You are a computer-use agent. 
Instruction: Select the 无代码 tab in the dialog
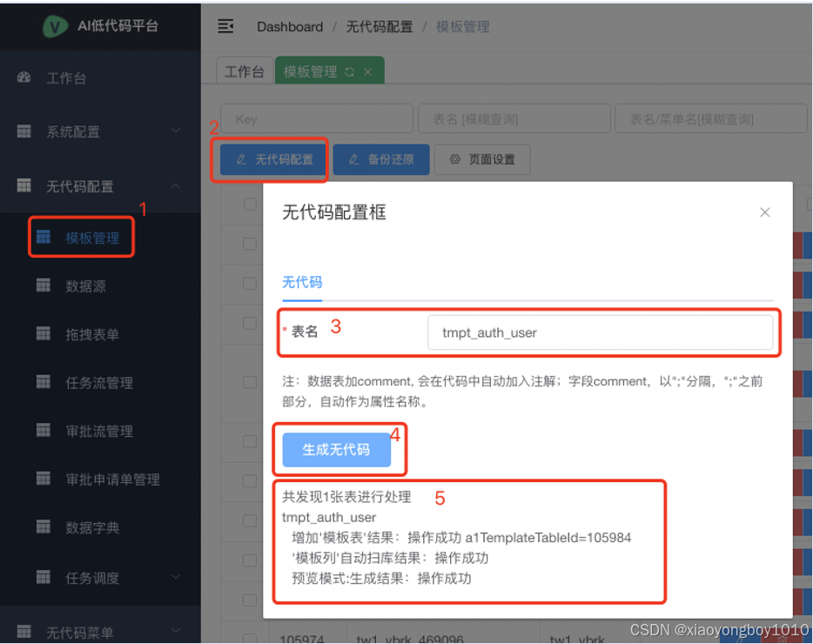point(302,283)
